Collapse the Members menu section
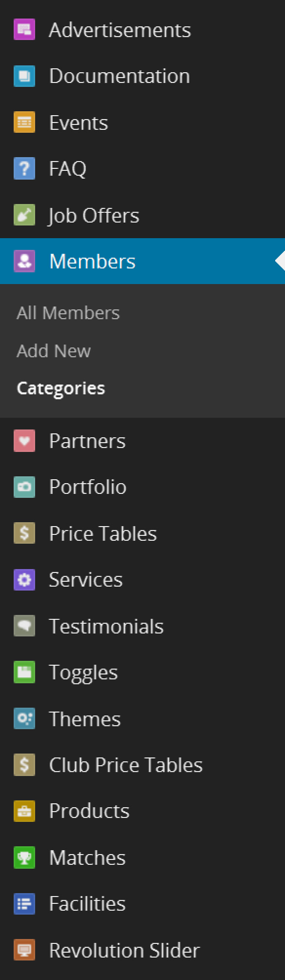Image resolution: width=285 pixels, height=980 pixels. pos(142,261)
